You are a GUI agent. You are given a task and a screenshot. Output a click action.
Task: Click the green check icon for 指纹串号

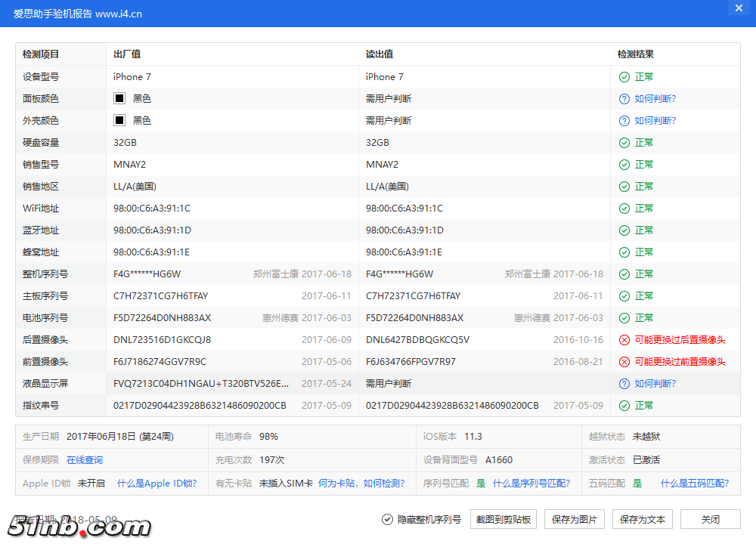click(x=624, y=406)
